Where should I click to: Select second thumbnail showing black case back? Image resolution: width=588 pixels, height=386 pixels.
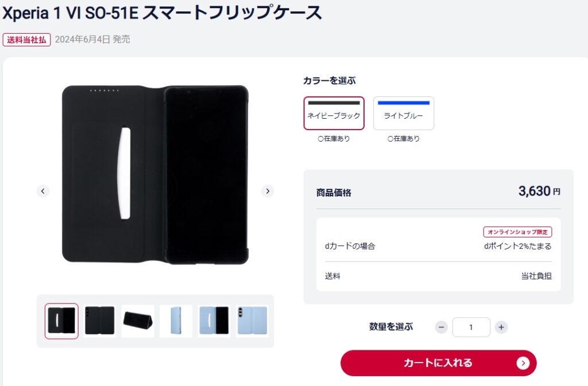click(100, 321)
